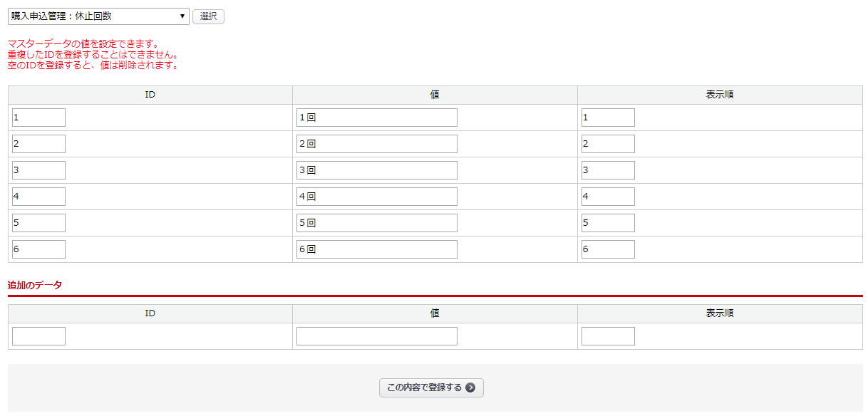This screenshot has height=416, width=868.
Task: Click the value field containing 1回
Action: click(x=376, y=118)
